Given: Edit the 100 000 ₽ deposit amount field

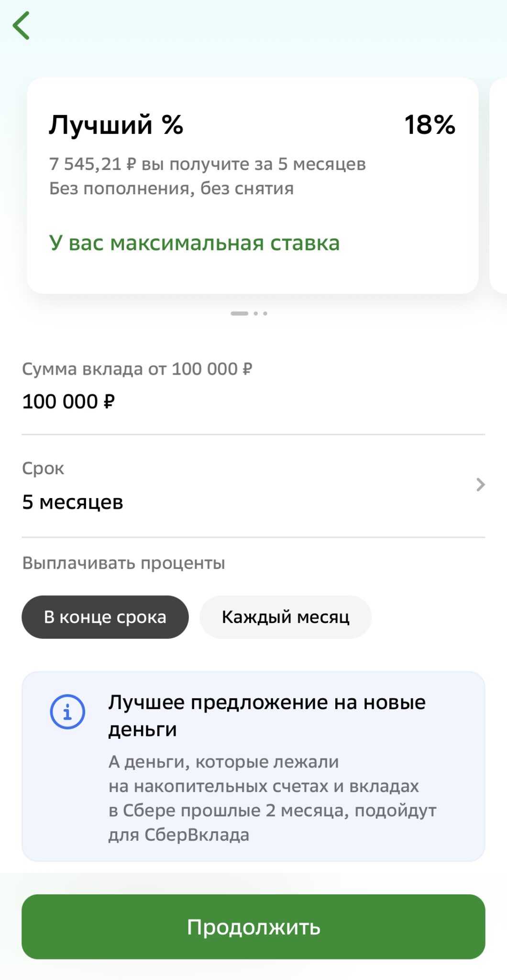Looking at the screenshot, I should tap(68, 401).
